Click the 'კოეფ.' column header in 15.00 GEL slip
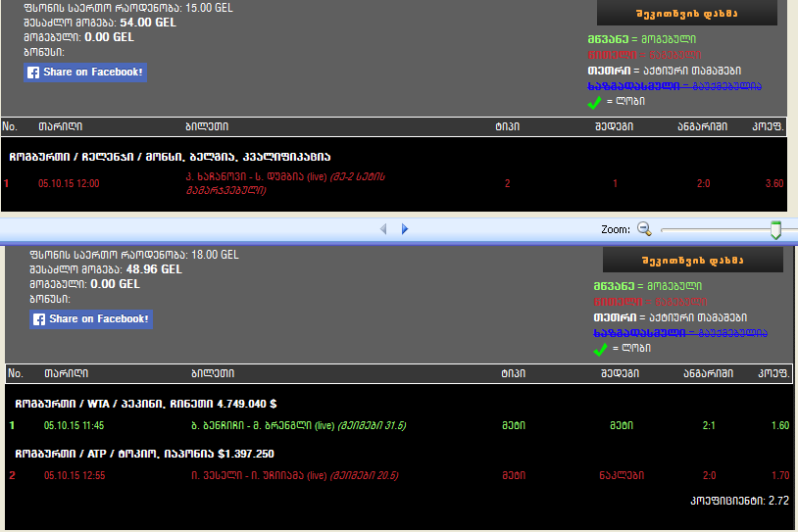The image size is (798, 532). point(768,126)
